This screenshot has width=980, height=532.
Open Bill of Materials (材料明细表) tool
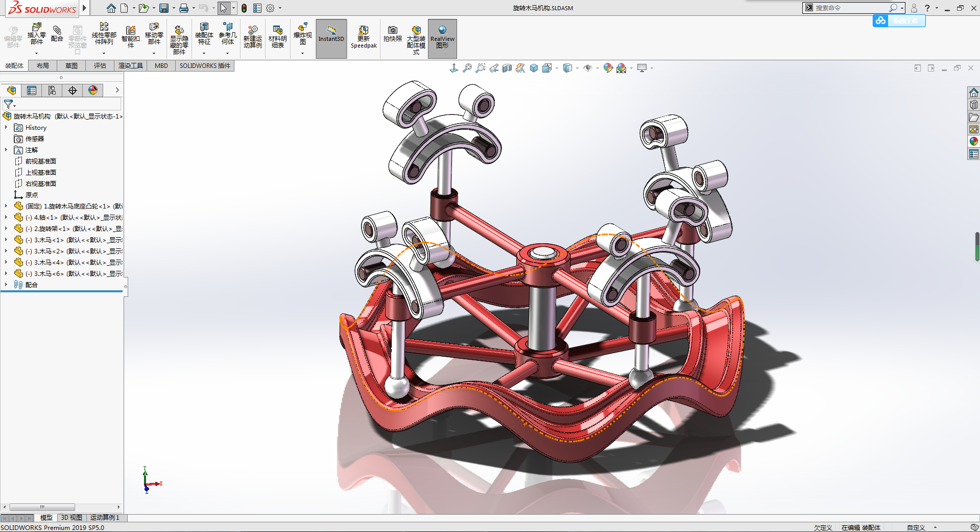(x=278, y=37)
